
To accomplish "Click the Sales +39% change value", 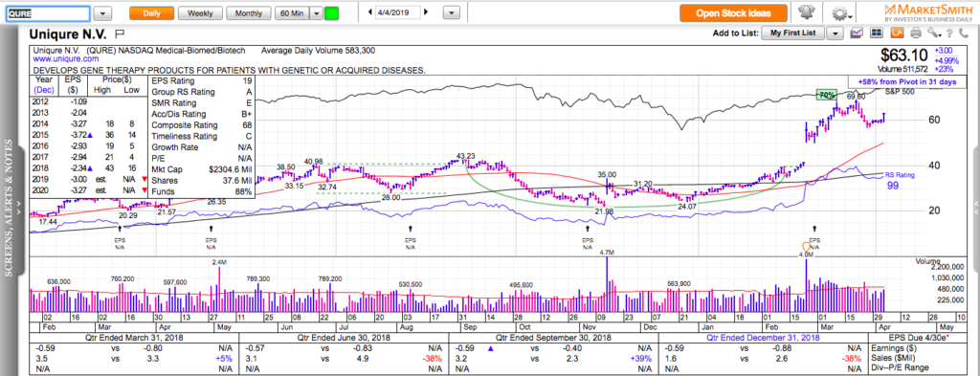I will (x=642, y=359).
